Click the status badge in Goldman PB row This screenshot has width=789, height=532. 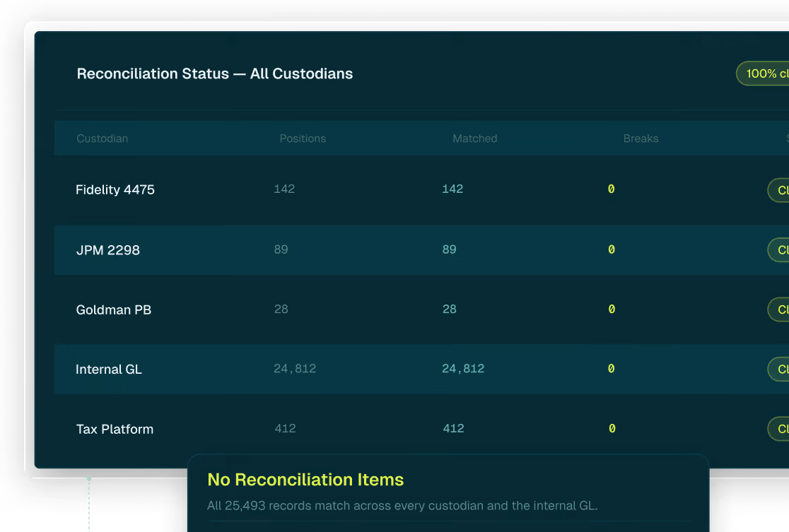pyautogui.click(x=778, y=309)
